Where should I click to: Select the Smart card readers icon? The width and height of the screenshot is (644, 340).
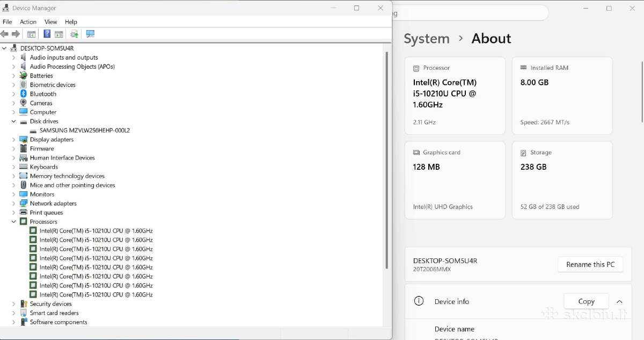pyautogui.click(x=24, y=313)
